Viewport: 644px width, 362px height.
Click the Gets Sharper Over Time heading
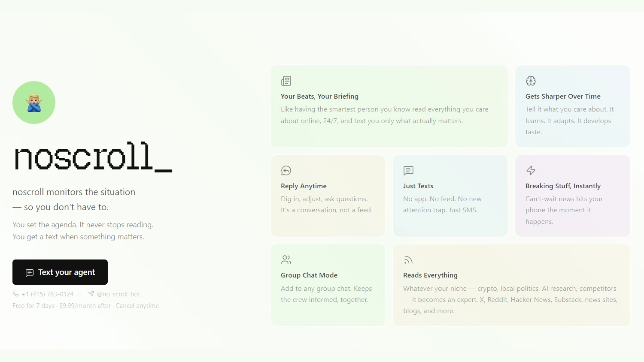[x=562, y=97]
